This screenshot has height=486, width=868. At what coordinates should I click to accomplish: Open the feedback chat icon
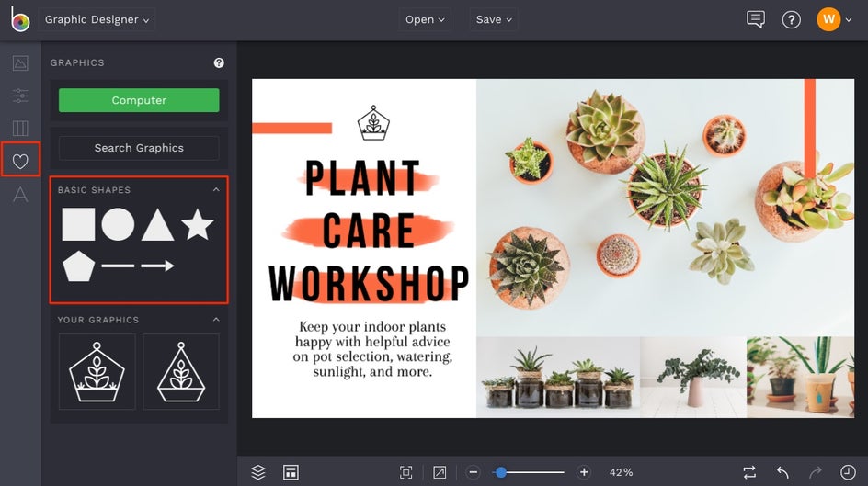756,19
